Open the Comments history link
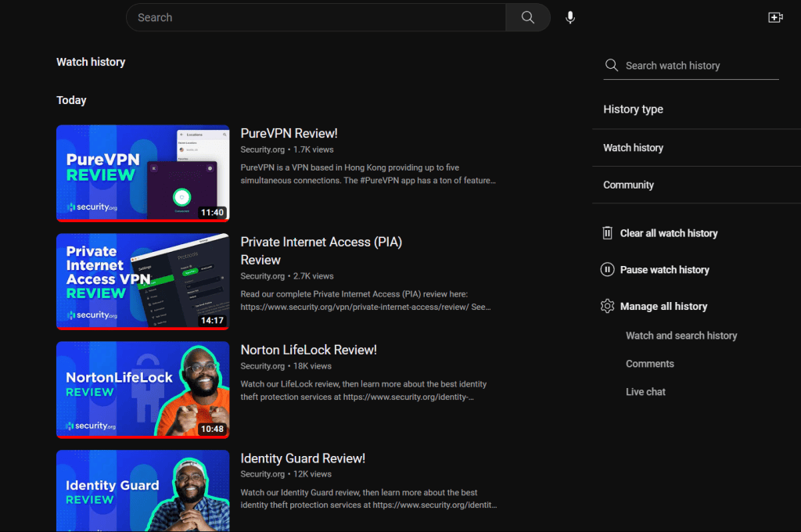The height and width of the screenshot is (532, 801). [x=649, y=363]
